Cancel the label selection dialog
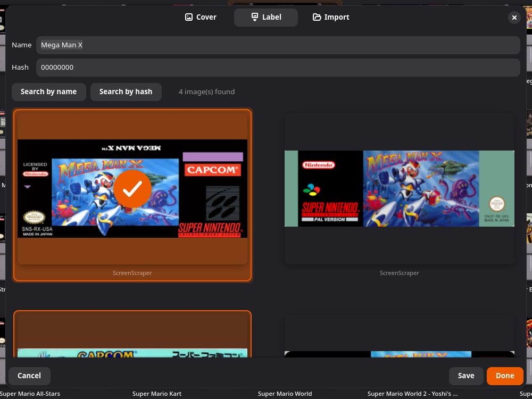 pos(29,376)
